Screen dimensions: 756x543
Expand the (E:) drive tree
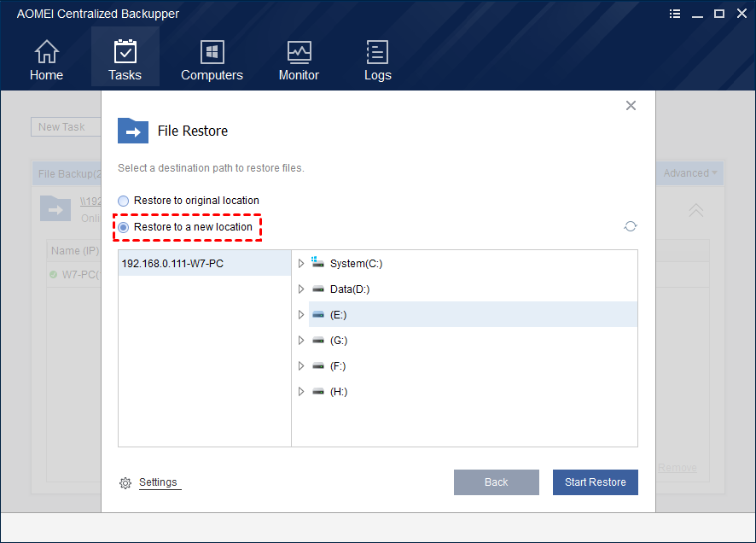click(301, 314)
